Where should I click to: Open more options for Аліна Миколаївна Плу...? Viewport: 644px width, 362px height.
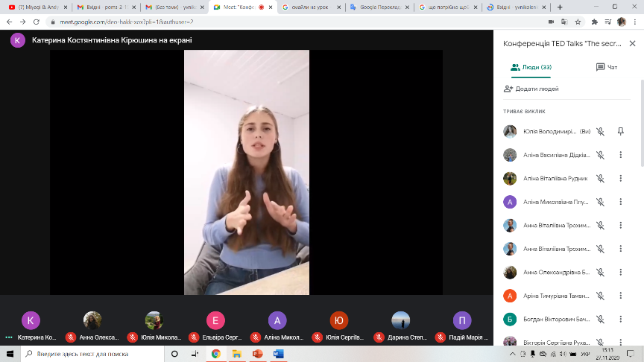click(x=621, y=202)
